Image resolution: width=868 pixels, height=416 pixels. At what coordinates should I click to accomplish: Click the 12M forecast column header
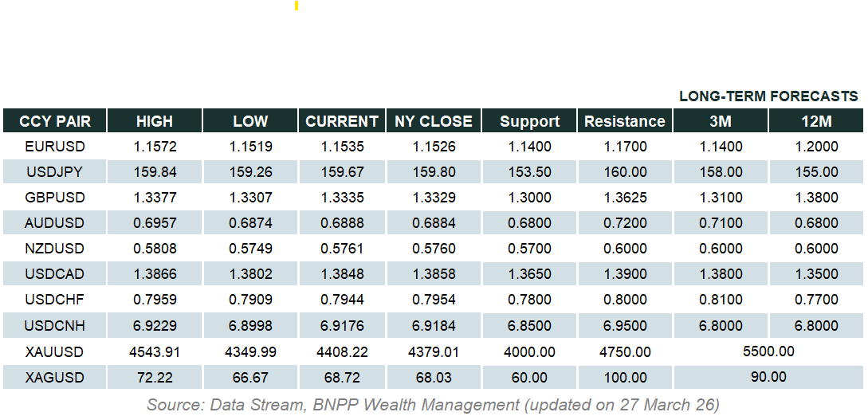pyautogui.click(x=816, y=121)
